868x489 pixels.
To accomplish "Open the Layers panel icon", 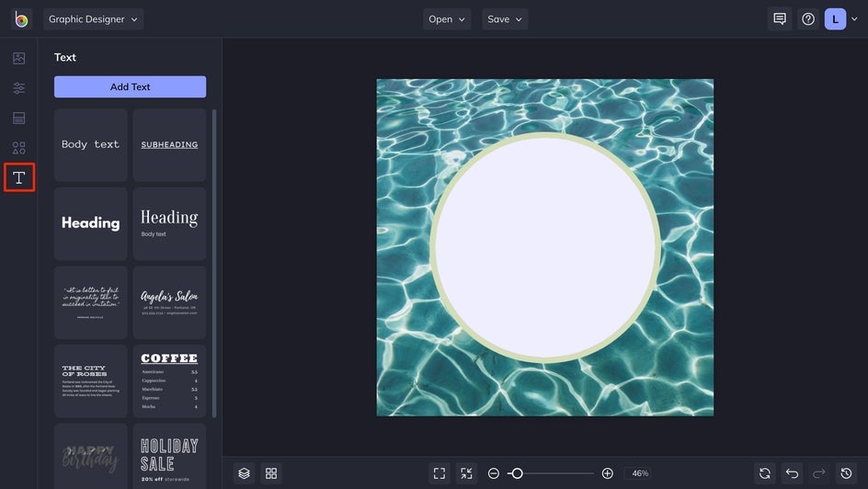I will 245,473.
